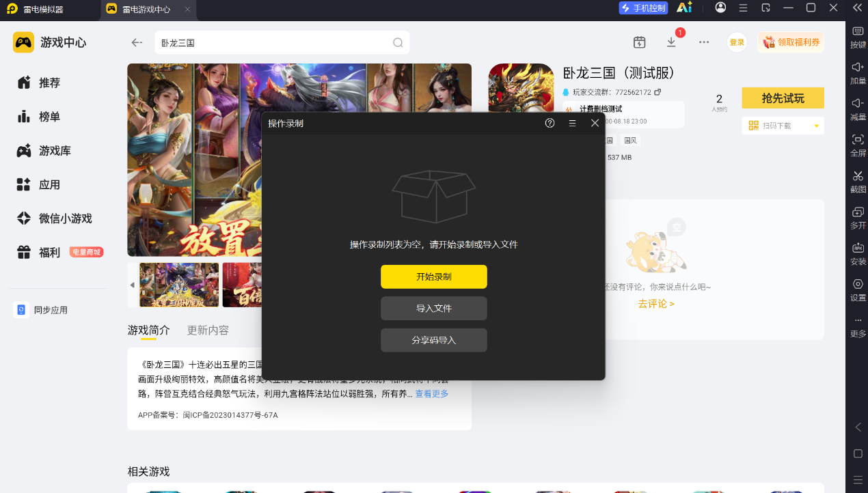This screenshot has width=868, height=493.
Task: Open the menu icon in 操作录制 dialog
Action: click(572, 123)
